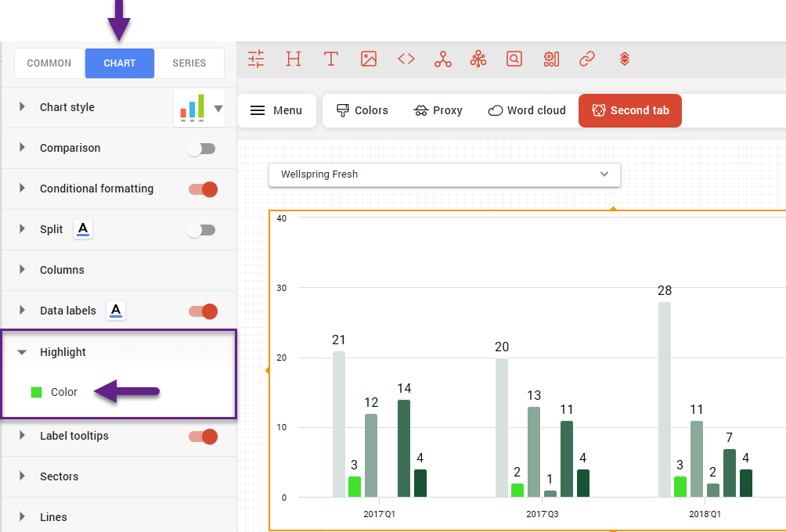This screenshot has width=786, height=532.
Task: Open the Menu button
Action: point(276,110)
